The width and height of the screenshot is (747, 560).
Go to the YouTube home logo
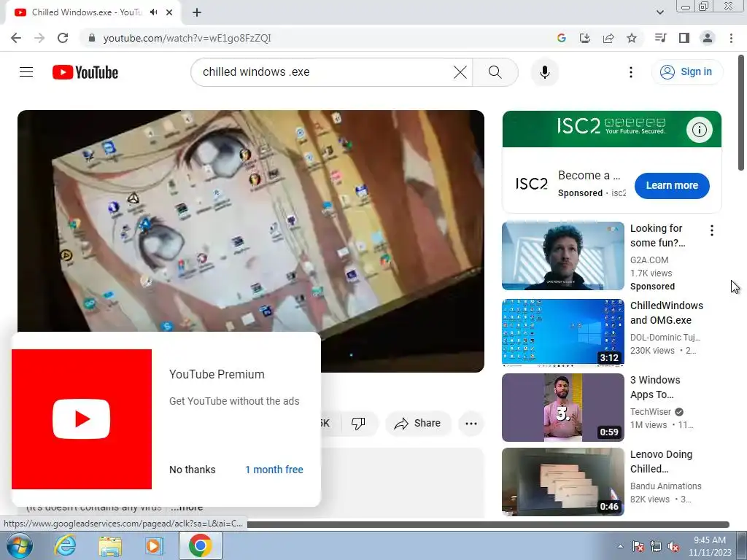tap(85, 72)
